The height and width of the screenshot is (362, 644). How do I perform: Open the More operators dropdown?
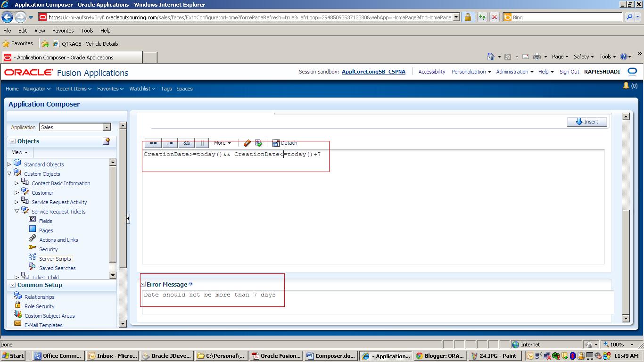point(222,143)
